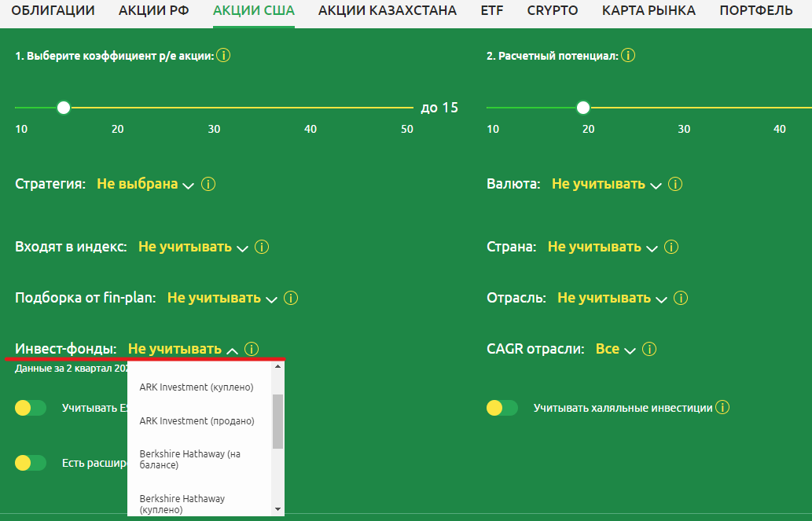Toggle Учитывать халяльные инвестиции switch
This screenshot has height=521, width=812.
point(502,408)
